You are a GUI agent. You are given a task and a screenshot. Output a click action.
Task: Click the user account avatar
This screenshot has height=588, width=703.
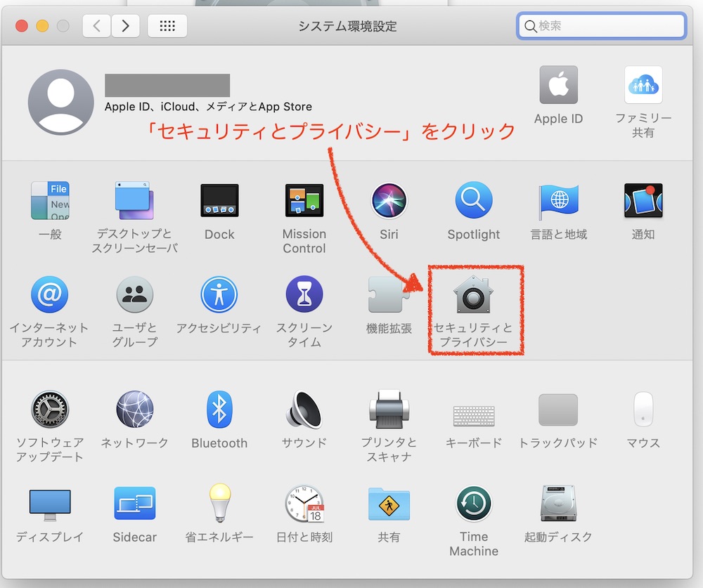point(61,102)
